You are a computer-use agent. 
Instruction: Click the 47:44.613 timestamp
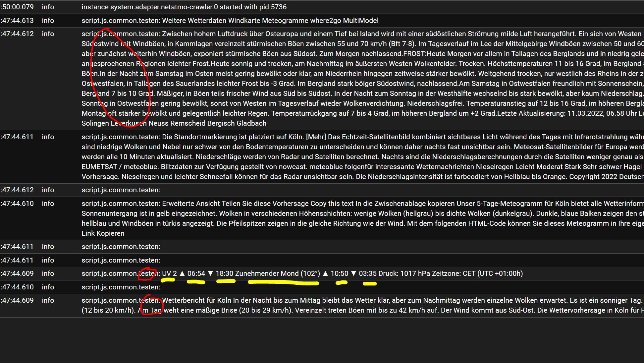[x=17, y=21]
